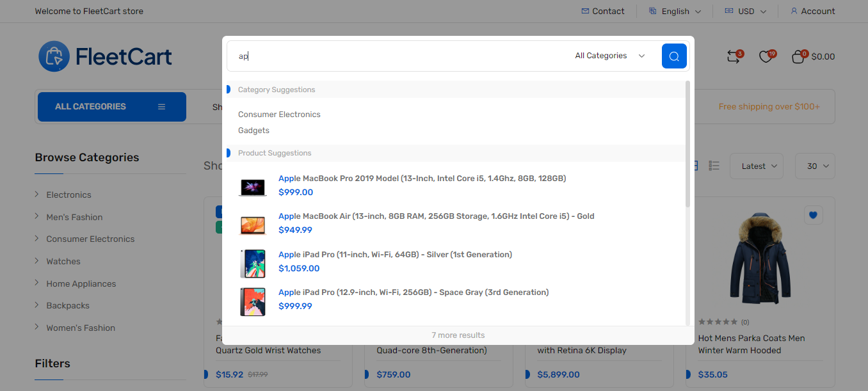Open the USD currency dropdown
The height and width of the screenshot is (391, 868).
(746, 11)
